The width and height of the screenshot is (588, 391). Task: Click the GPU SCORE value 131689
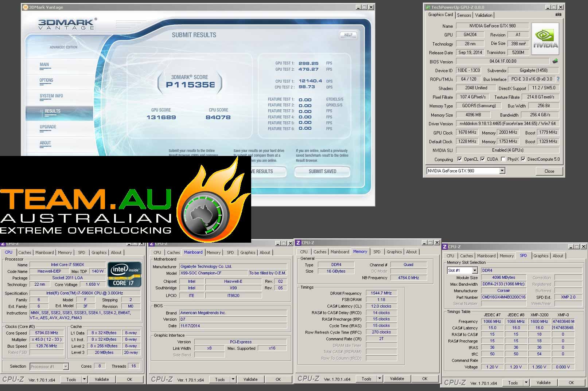161,117
